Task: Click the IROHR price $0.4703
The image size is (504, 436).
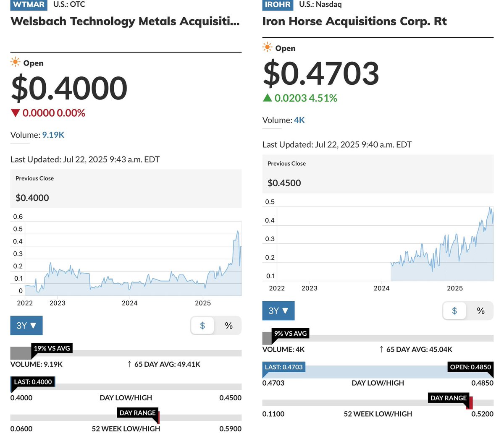Action: pos(321,73)
